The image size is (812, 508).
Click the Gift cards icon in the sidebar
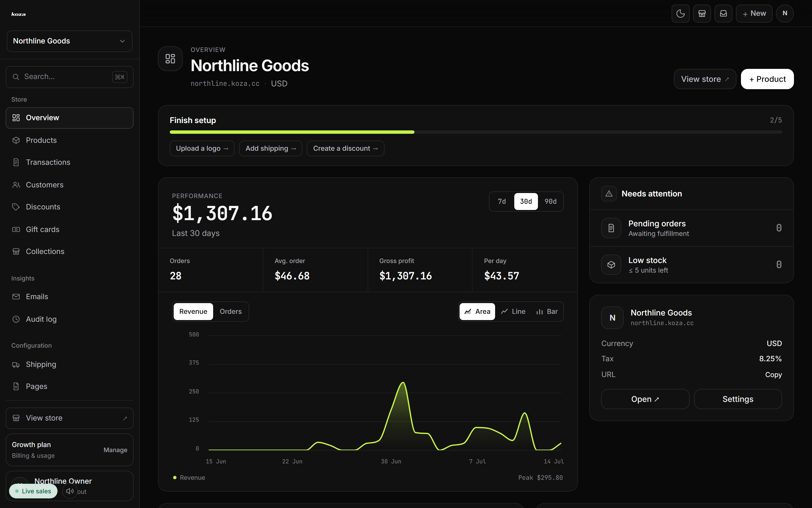tap(16, 229)
